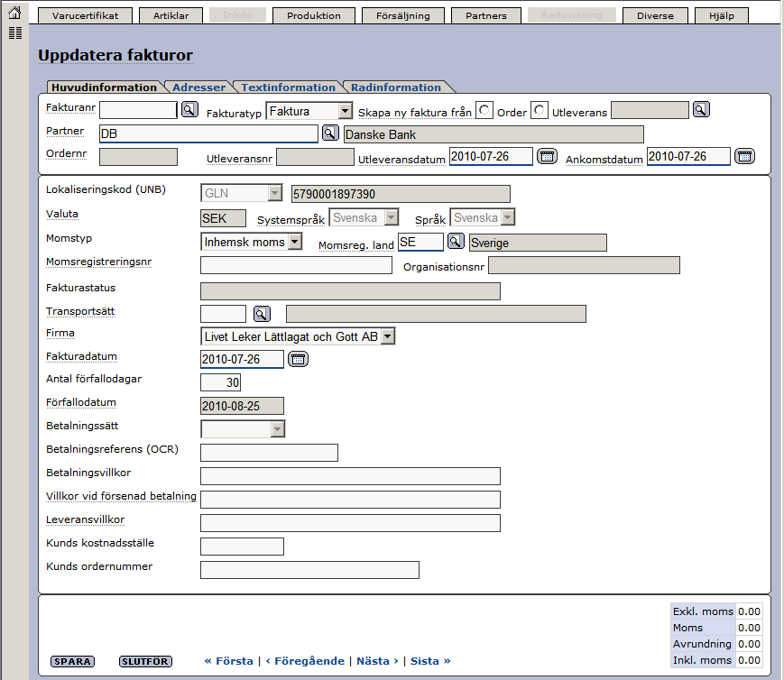Click Leveransvillkor input field

pos(350,523)
